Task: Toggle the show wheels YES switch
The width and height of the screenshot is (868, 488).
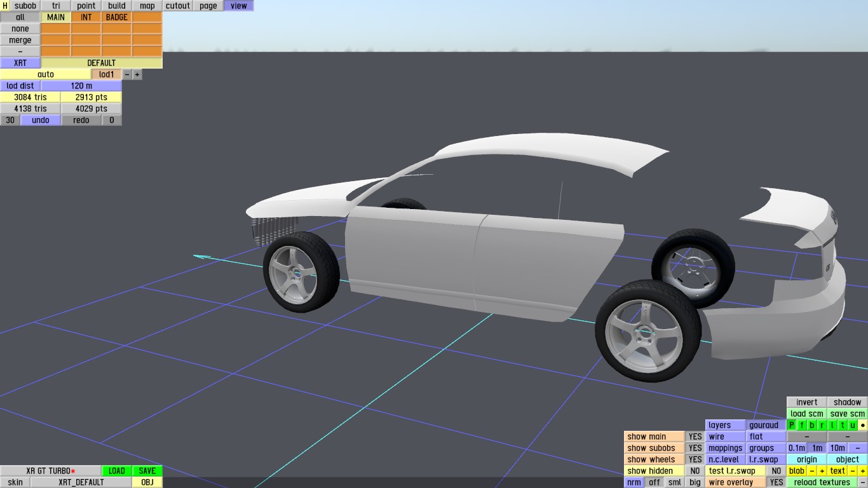Action: [x=696, y=459]
